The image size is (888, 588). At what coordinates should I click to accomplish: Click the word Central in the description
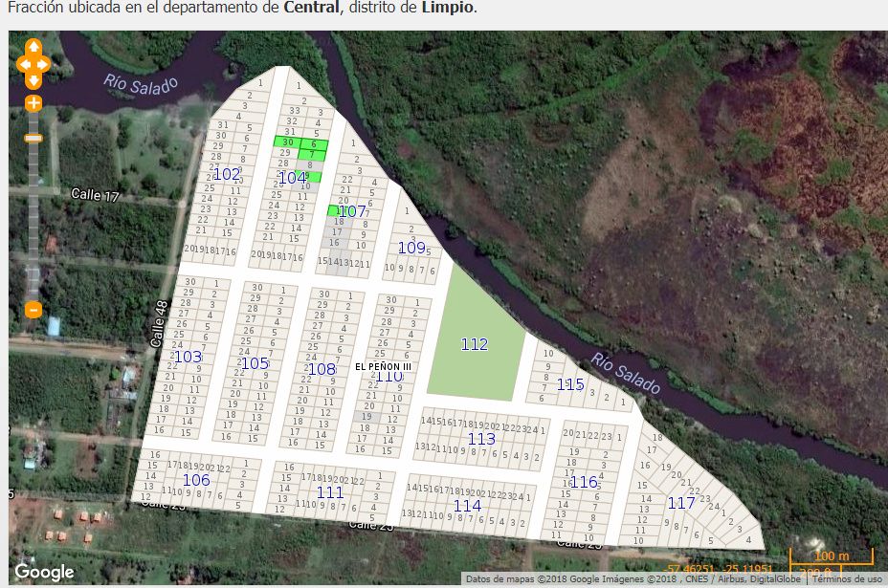pos(312,8)
